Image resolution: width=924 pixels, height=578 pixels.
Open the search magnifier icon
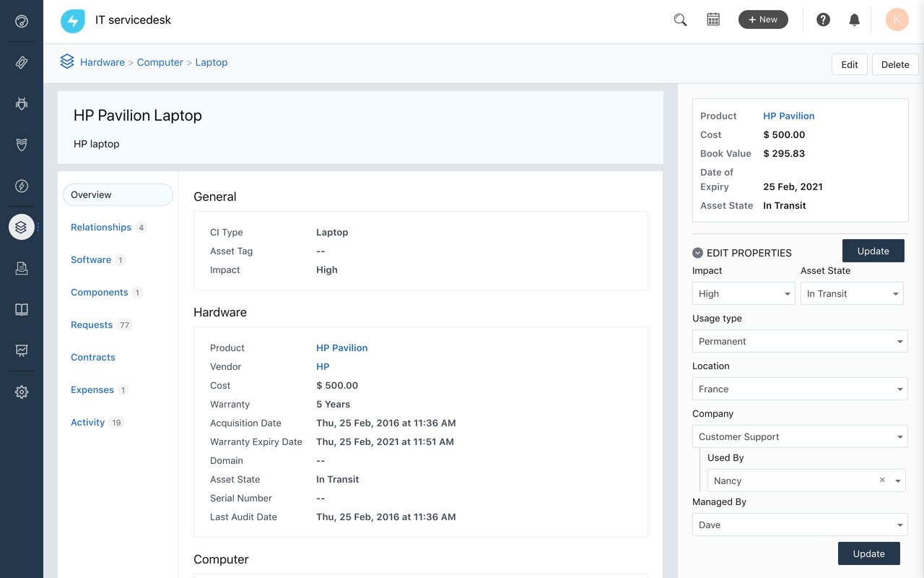[x=680, y=20]
